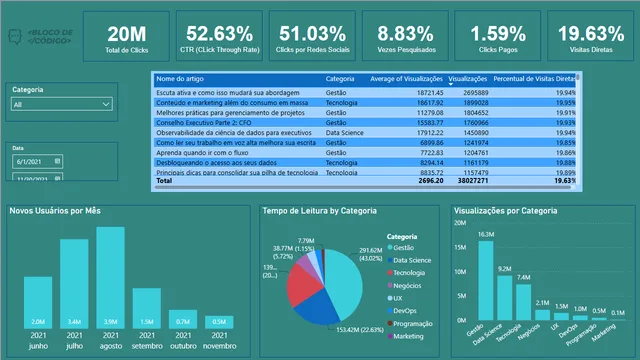640x360 pixels.
Task: Click the table's horizontal scrollbar
Action: point(363,187)
